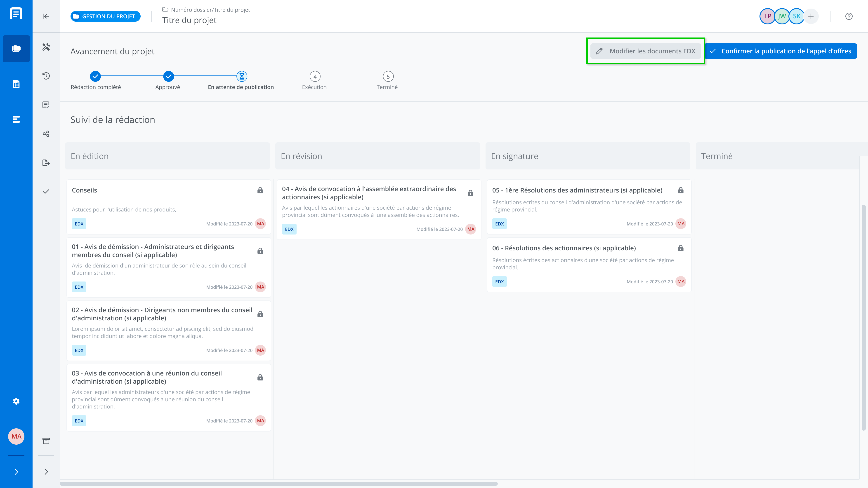Click the document page icon in blue sidebar
Image resolution: width=868 pixels, height=488 pixels.
[x=16, y=84]
